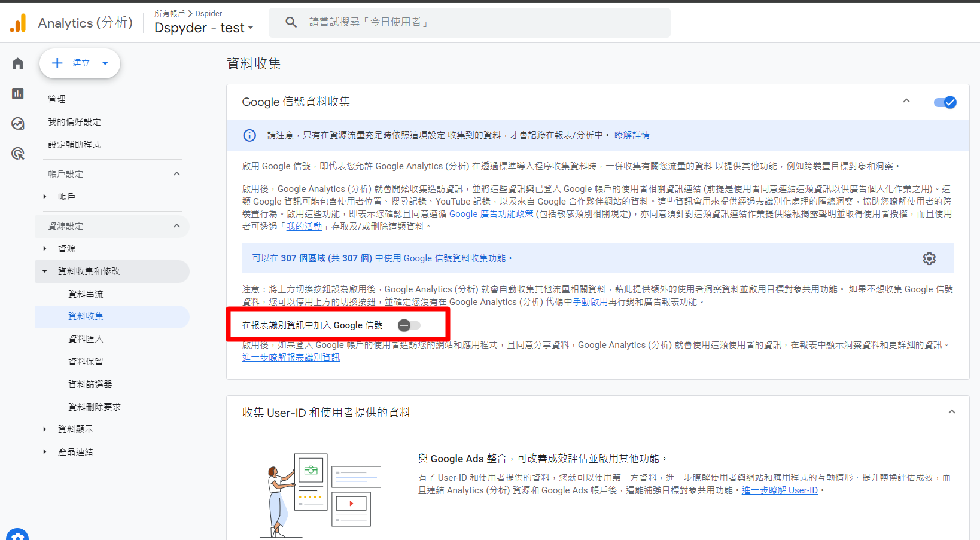Click the 資料收集 page heading

click(x=254, y=63)
